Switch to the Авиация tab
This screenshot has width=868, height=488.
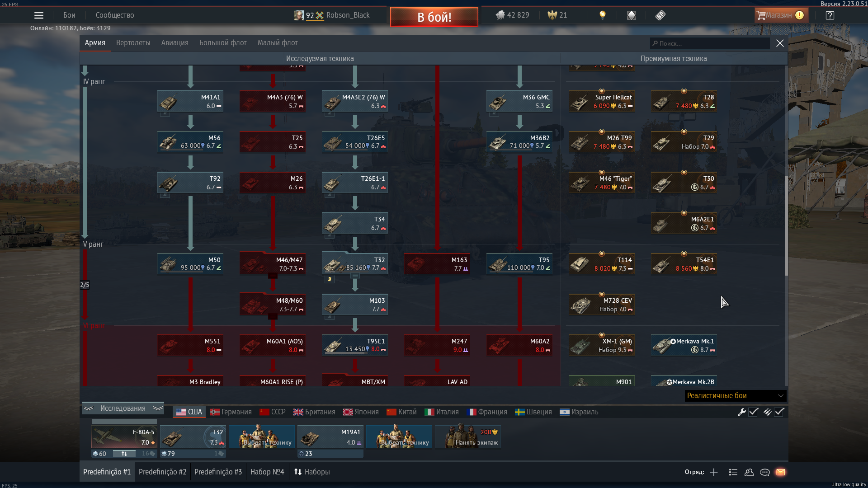(175, 43)
